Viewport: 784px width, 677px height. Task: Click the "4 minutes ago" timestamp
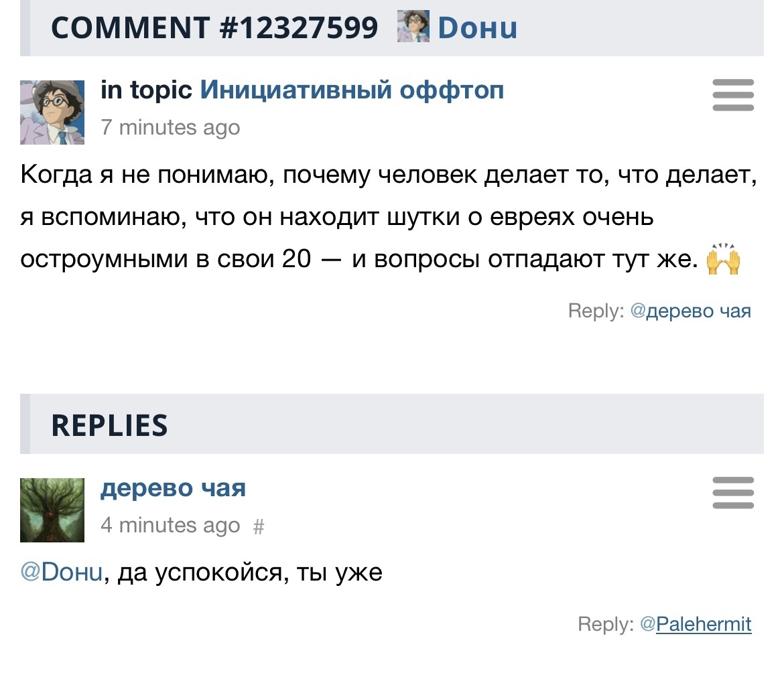(170, 526)
